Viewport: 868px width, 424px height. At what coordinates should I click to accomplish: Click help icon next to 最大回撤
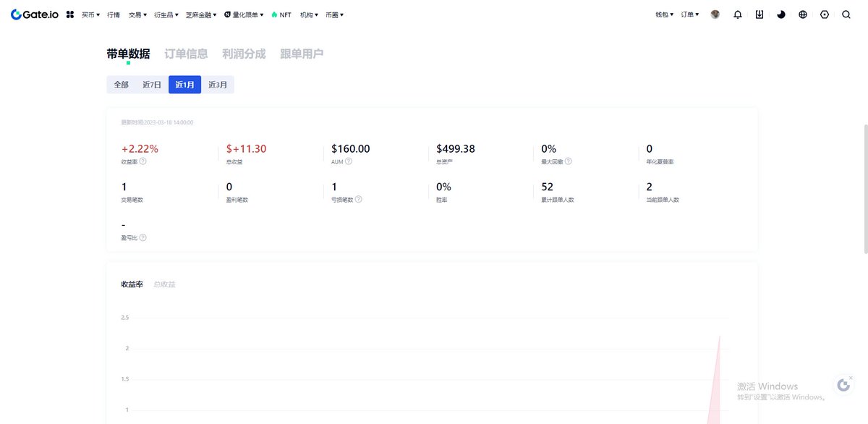click(x=568, y=161)
